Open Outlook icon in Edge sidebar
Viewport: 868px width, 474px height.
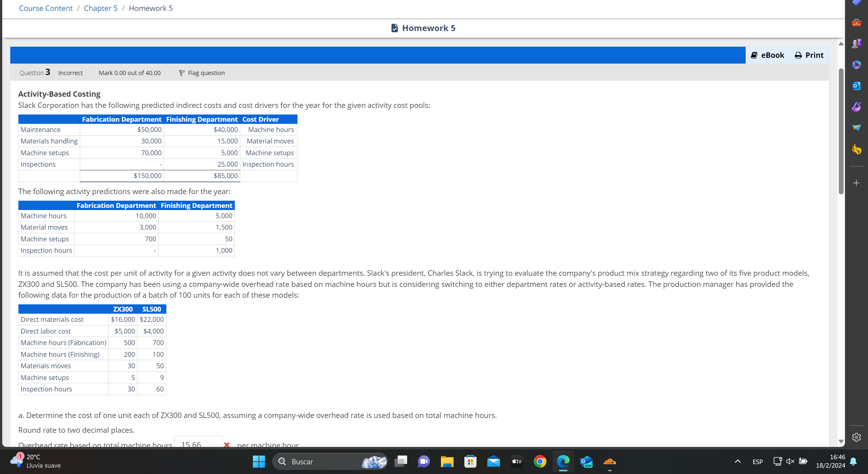click(x=856, y=86)
